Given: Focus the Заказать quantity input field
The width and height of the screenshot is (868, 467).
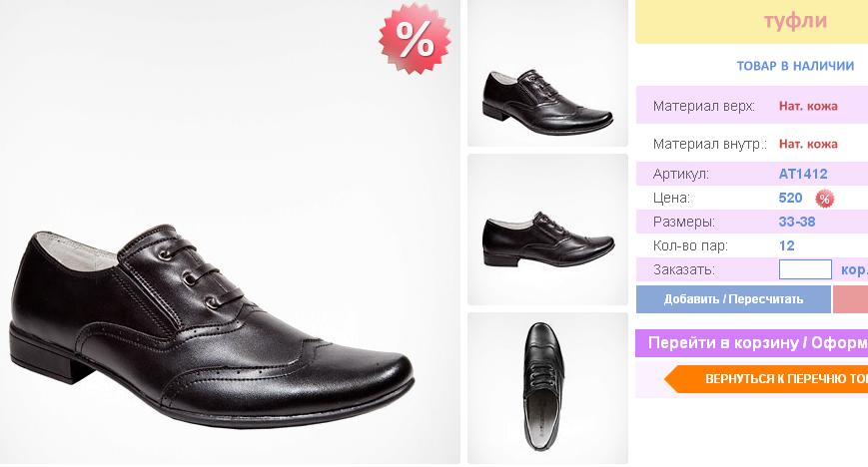Looking at the screenshot, I should pos(805,269).
